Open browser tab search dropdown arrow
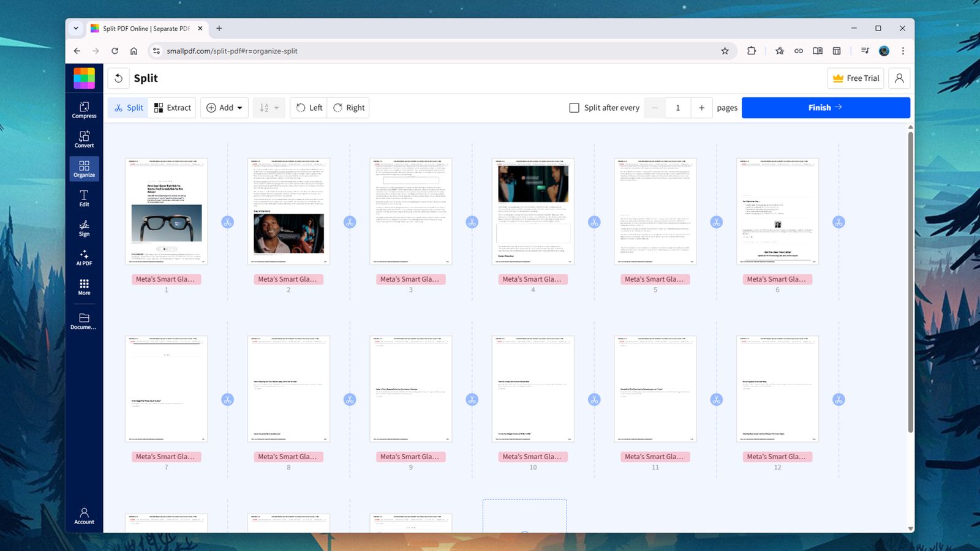This screenshot has height=551, width=980. point(75,28)
